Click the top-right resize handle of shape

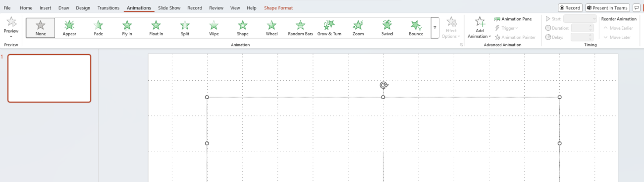pos(560,97)
